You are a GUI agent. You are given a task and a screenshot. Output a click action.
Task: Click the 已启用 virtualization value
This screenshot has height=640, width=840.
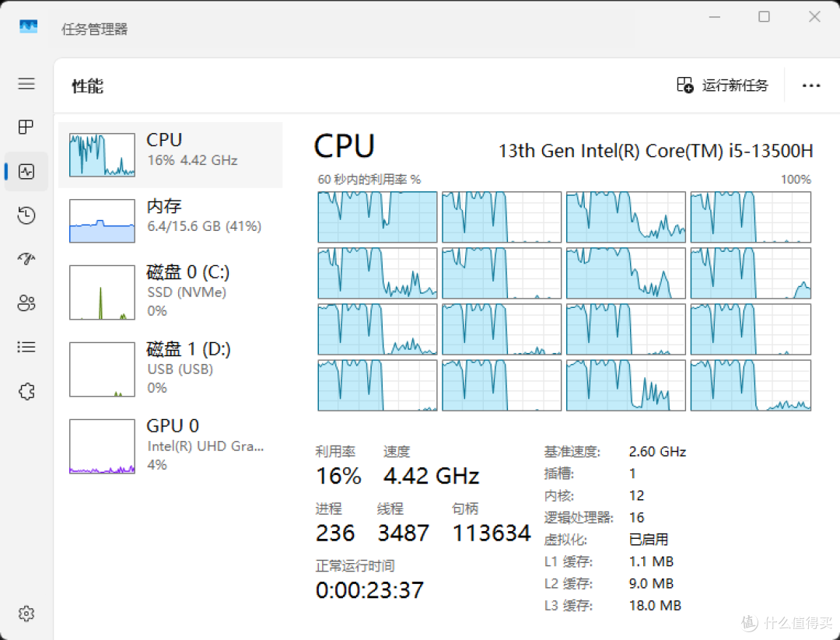(648, 540)
